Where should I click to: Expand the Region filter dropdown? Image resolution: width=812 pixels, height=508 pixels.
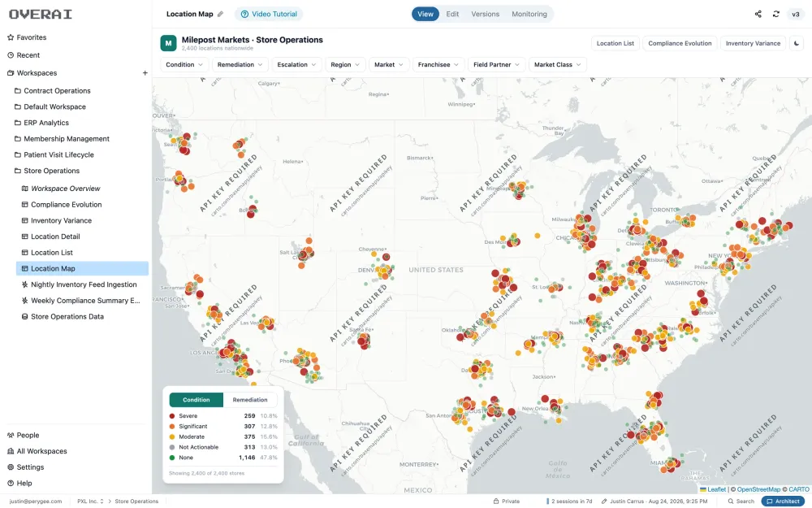coord(345,65)
